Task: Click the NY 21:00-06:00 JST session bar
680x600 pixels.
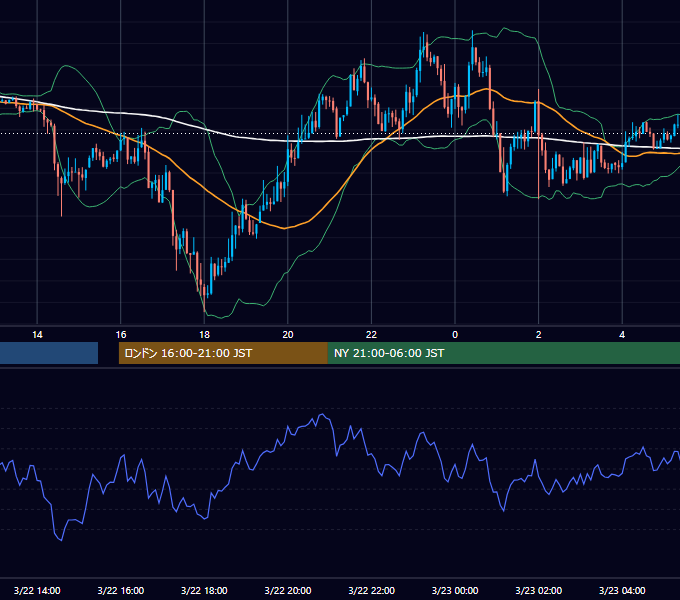Action: point(503,353)
